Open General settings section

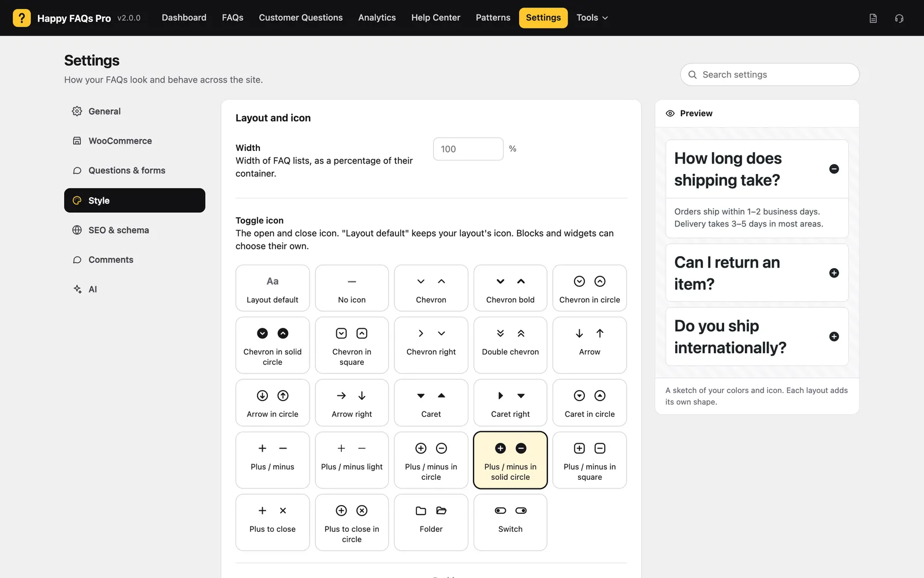135,111
